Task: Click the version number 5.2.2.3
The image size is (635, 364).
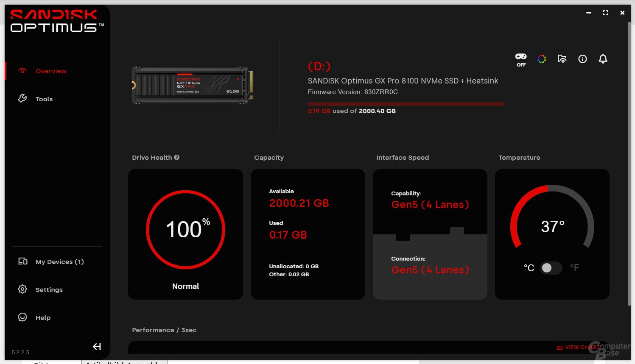Action: click(x=20, y=353)
